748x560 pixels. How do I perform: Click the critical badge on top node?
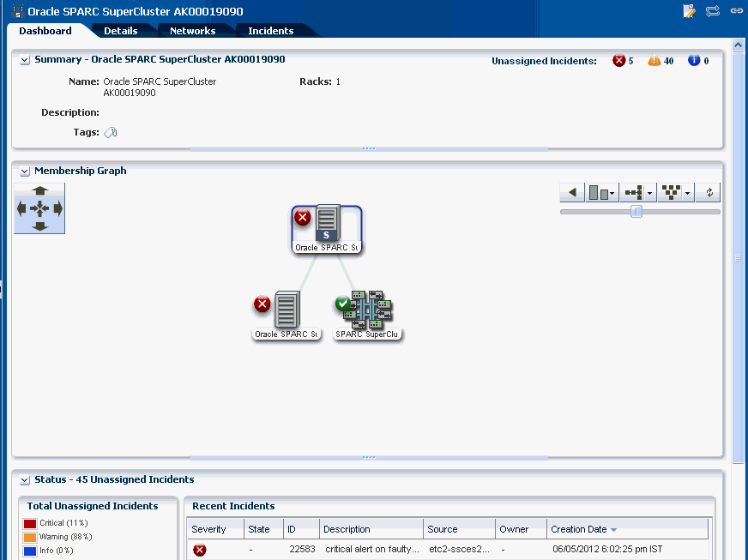click(303, 218)
